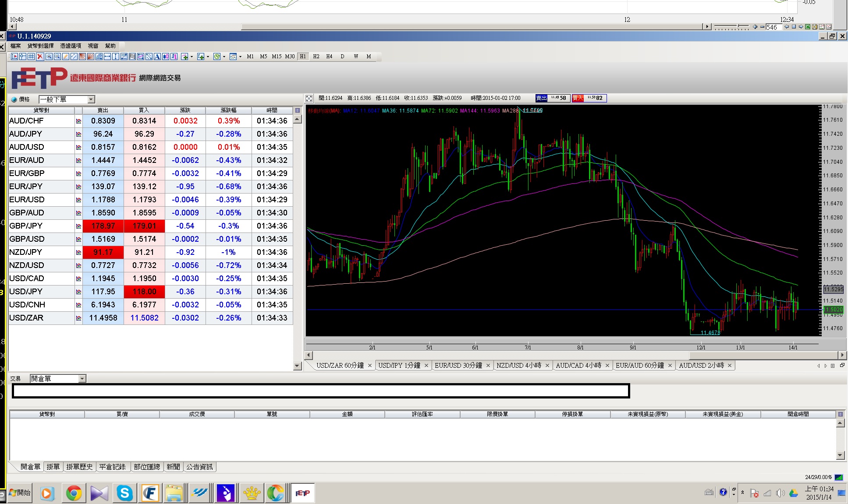Expand dropdown arrow next to clock icon

tap(224, 56)
